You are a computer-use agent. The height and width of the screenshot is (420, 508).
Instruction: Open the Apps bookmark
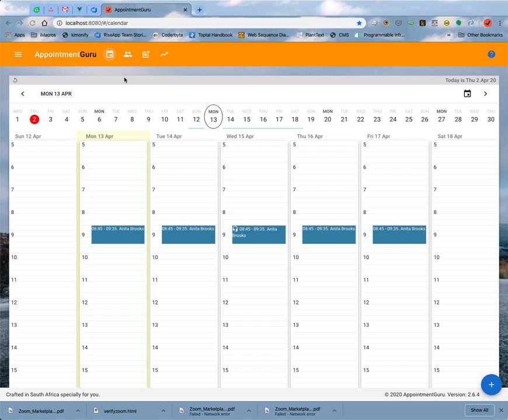(15, 35)
